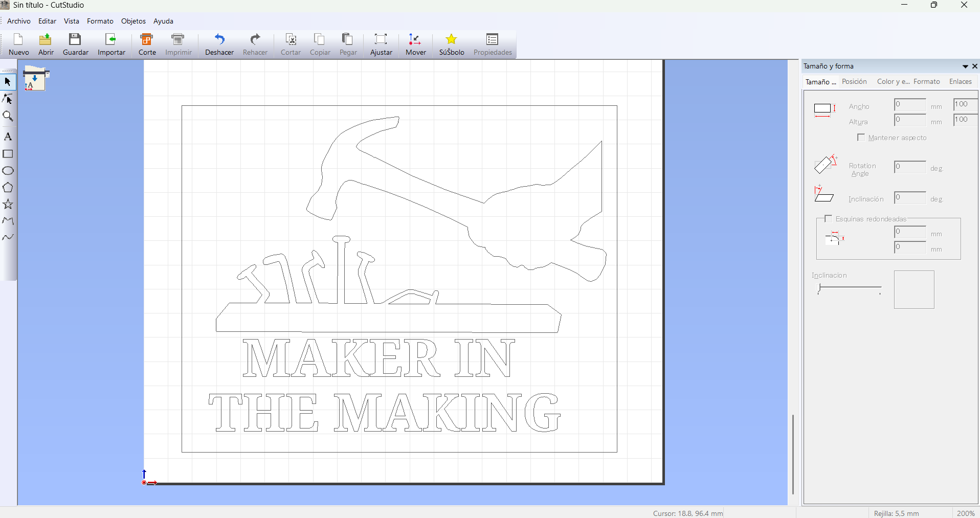Image resolution: width=980 pixels, height=518 pixels.
Task: Open the Propiedades panel
Action: [x=492, y=44]
